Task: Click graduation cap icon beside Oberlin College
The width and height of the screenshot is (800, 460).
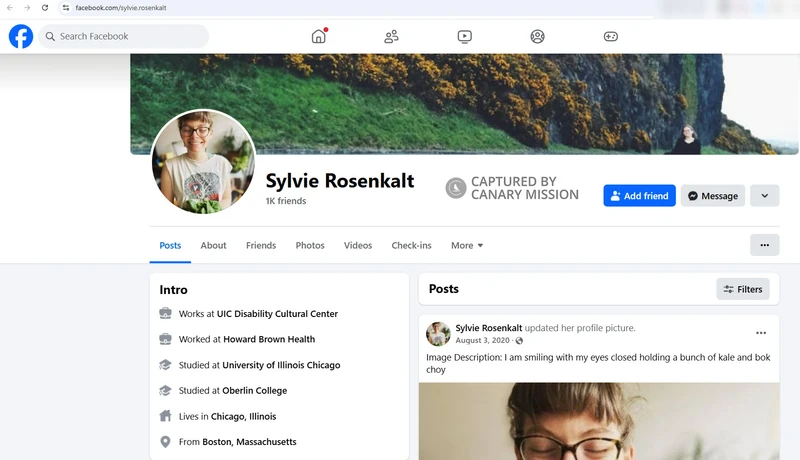Action: pos(165,390)
